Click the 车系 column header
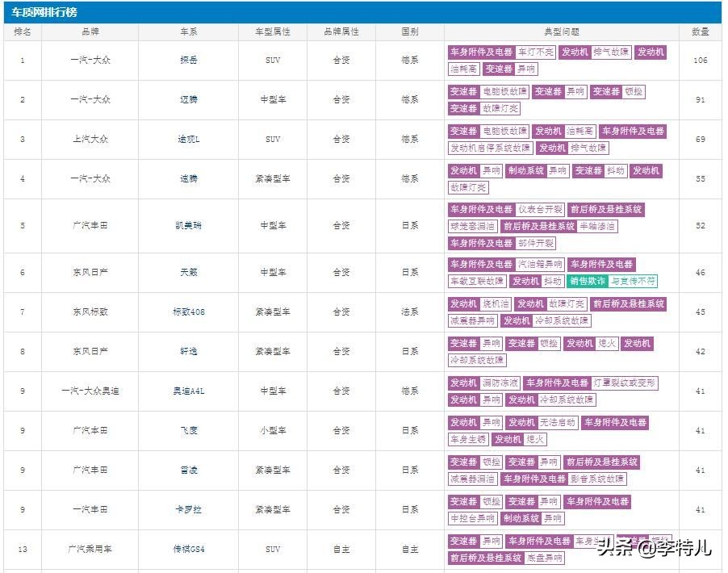The width and height of the screenshot is (728, 573). click(x=189, y=31)
